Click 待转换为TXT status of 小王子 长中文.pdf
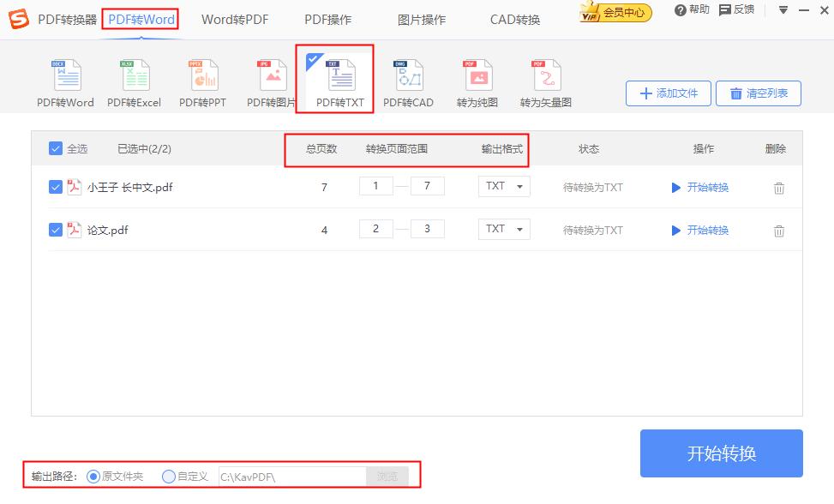Viewport: 834px width, 504px height. pyautogui.click(x=592, y=187)
